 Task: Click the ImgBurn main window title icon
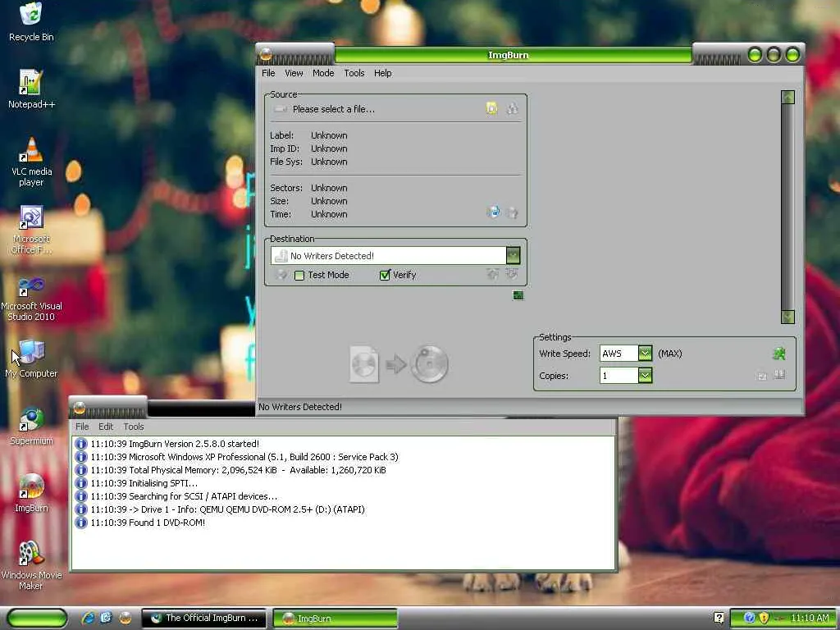pyautogui.click(x=266, y=55)
